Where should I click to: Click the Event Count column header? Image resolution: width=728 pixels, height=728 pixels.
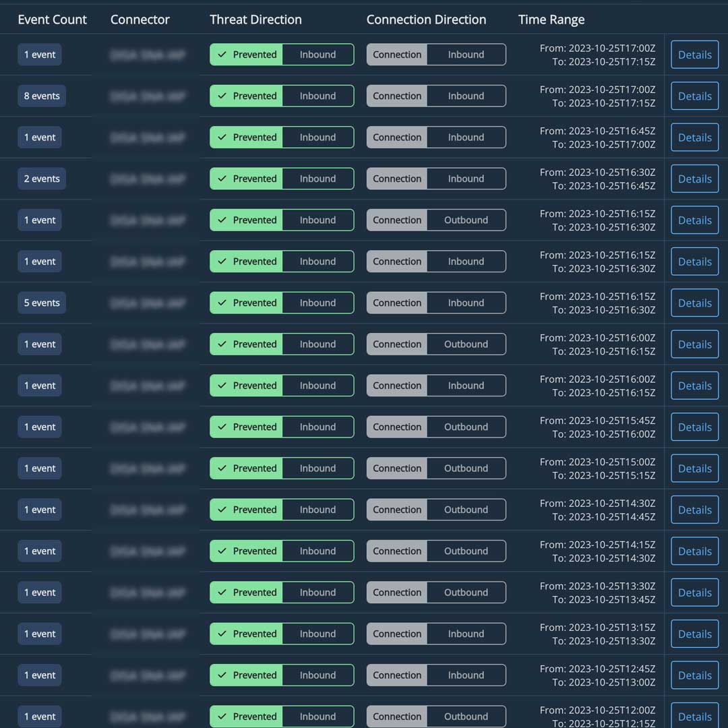[x=52, y=20]
